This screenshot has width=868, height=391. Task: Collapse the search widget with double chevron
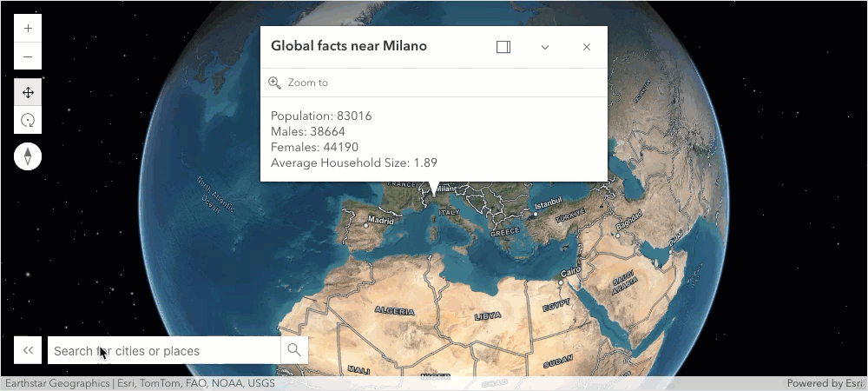pyautogui.click(x=28, y=350)
